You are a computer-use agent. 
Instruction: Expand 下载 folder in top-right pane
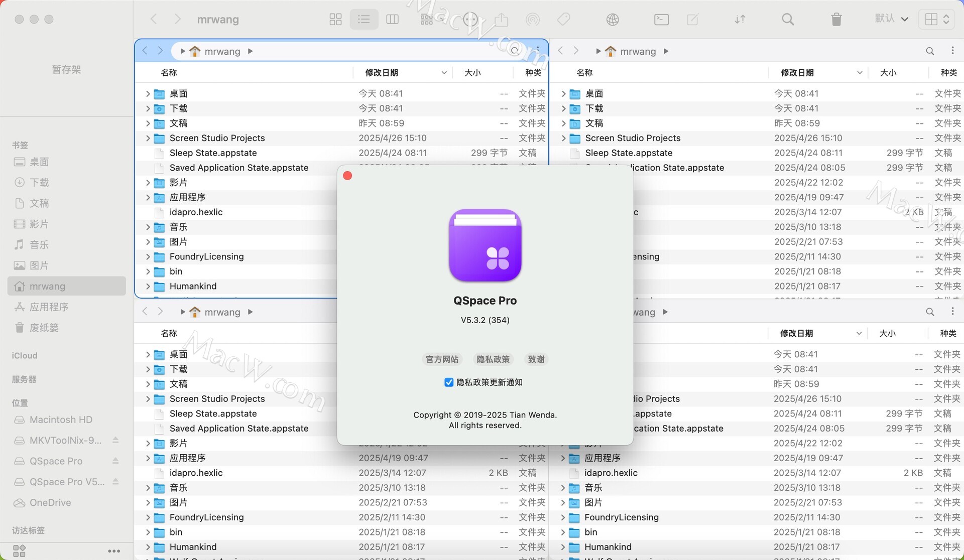(x=563, y=108)
